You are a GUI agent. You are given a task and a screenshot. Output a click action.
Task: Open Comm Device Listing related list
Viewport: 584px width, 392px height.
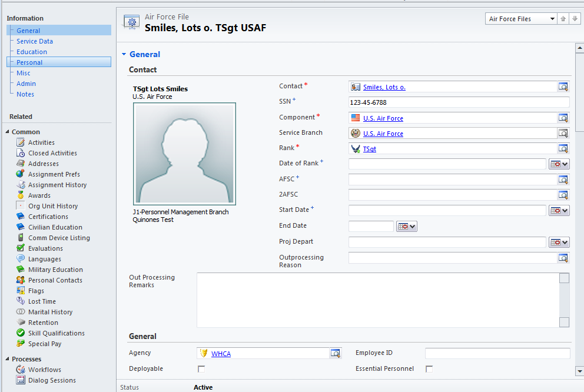(59, 238)
